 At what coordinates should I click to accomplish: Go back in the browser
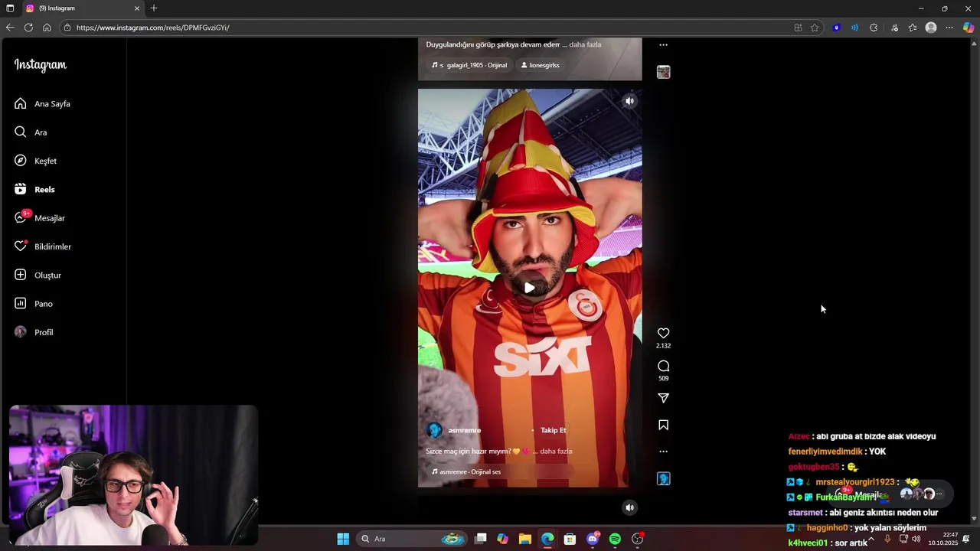10,28
